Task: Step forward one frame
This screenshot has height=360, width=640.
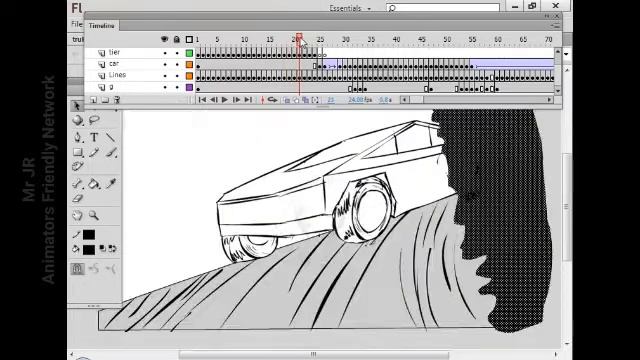Action: 236,100
